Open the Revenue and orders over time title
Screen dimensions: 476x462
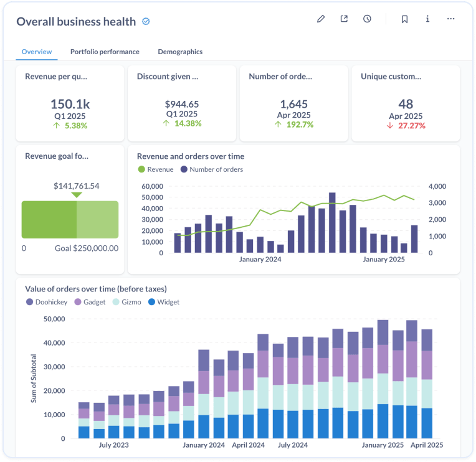click(191, 156)
